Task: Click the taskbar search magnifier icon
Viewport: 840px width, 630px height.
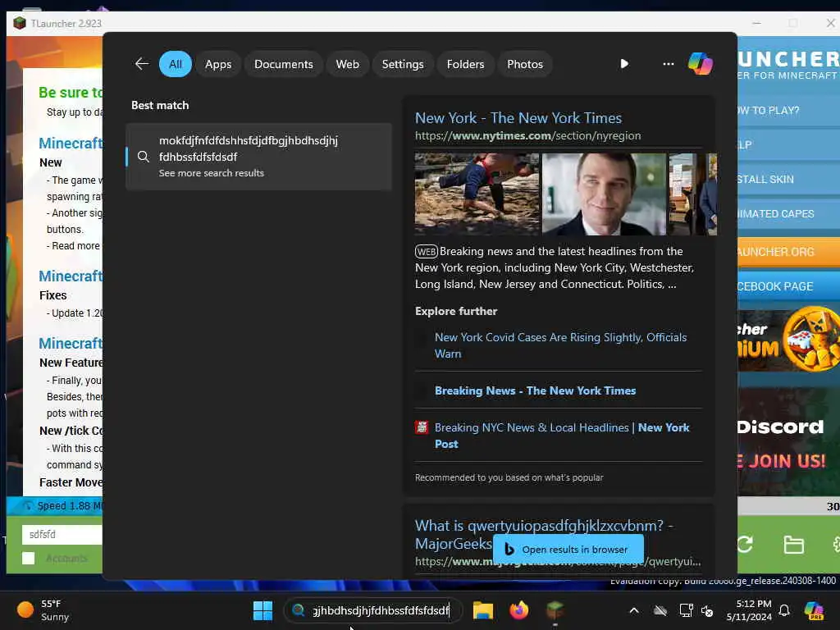Action: [299, 610]
